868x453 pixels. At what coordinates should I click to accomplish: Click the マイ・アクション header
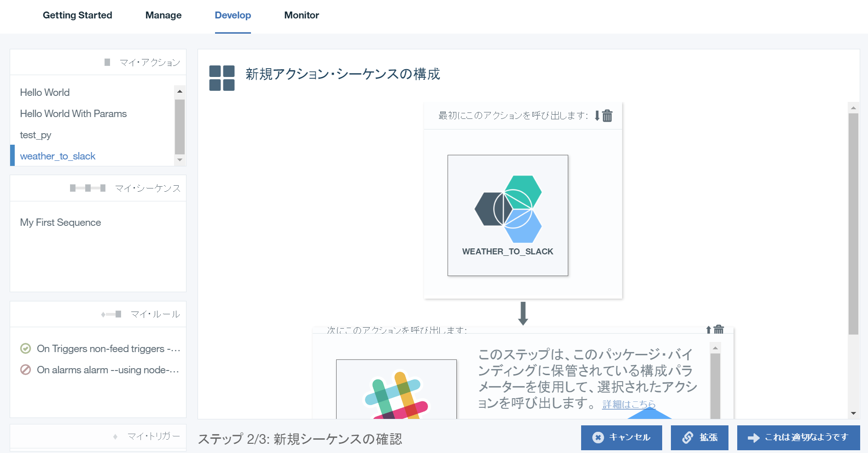click(150, 62)
